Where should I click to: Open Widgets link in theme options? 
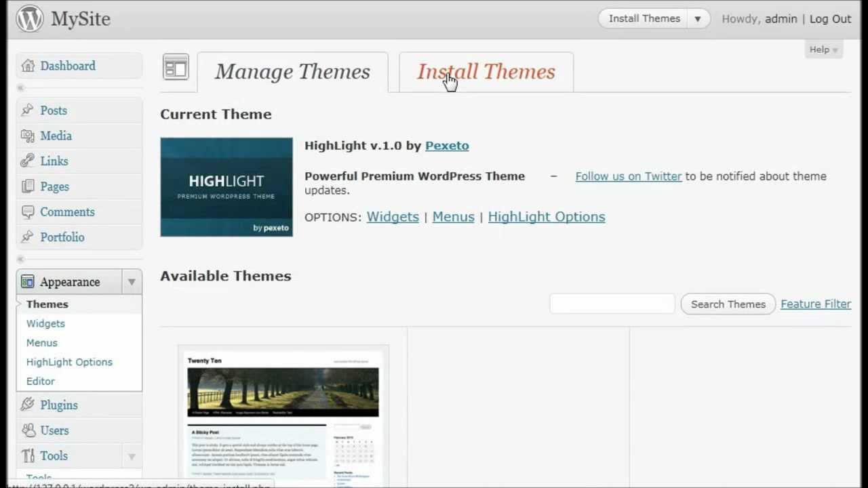coord(393,217)
